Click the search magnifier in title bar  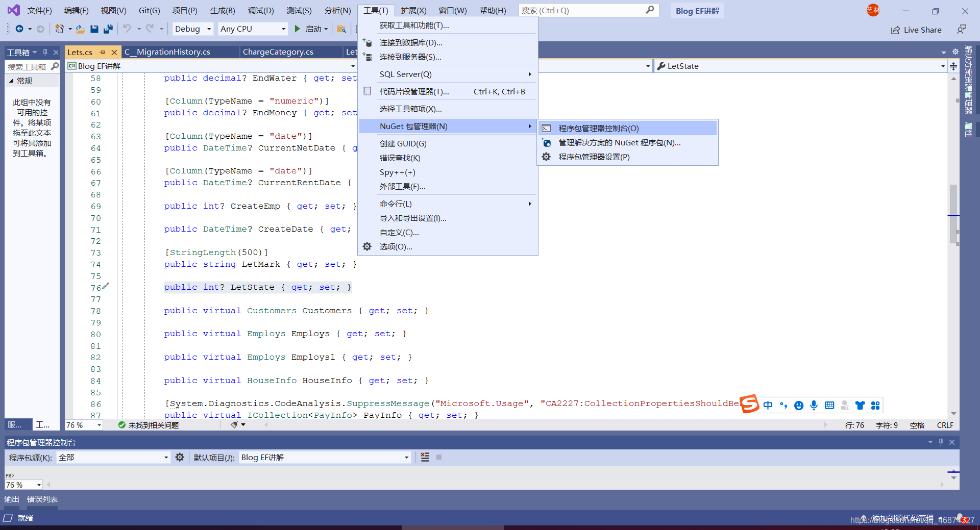[650, 10]
